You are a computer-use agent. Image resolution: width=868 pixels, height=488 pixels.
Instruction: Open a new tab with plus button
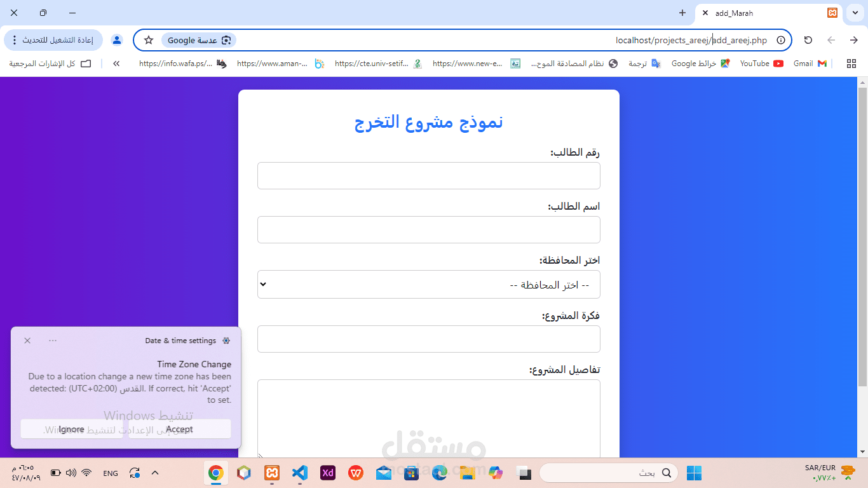point(682,13)
